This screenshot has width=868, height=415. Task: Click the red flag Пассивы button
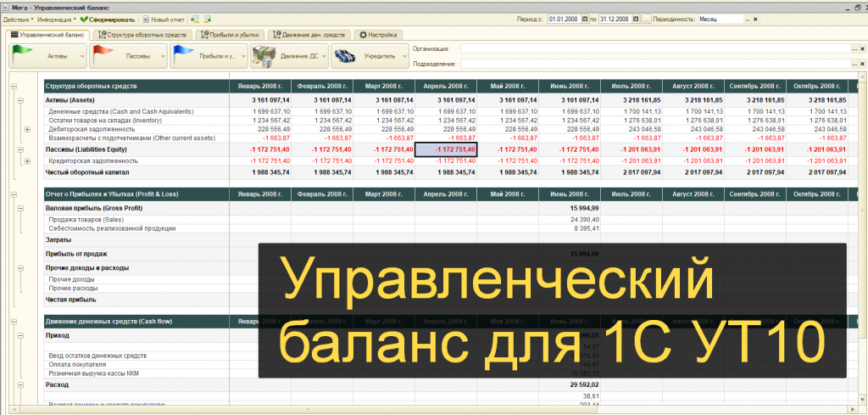129,56
